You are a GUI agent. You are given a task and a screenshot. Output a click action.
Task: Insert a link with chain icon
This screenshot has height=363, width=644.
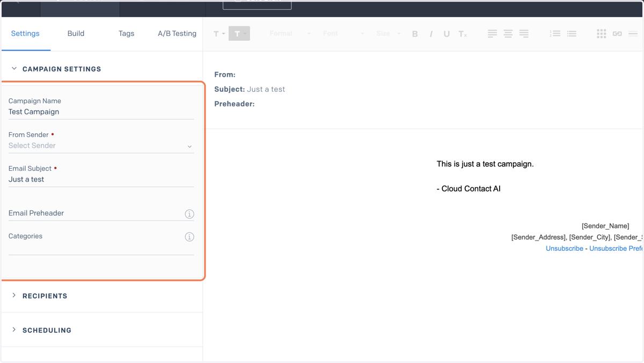click(617, 33)
